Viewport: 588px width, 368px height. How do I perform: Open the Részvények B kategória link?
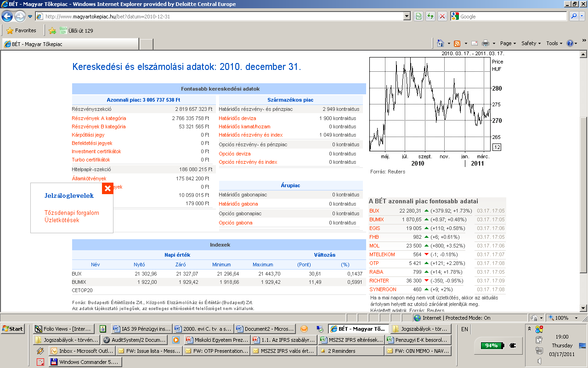[x=99, y=126]
